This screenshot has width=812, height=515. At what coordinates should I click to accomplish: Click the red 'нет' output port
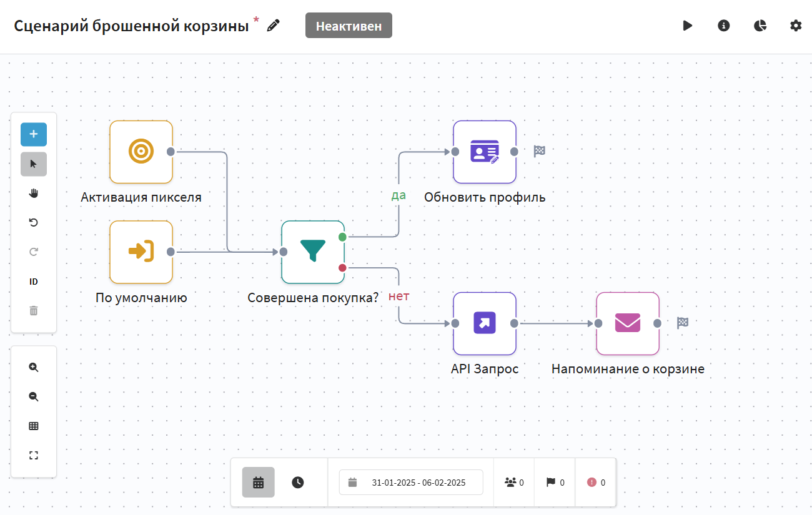(x=342, y=268)
